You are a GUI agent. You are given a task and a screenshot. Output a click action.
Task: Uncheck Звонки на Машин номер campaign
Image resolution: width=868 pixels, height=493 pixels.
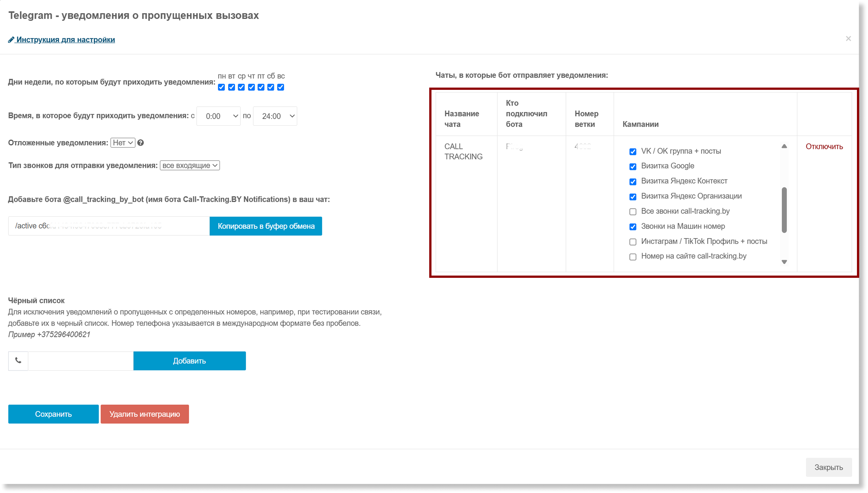coord(633,227)
